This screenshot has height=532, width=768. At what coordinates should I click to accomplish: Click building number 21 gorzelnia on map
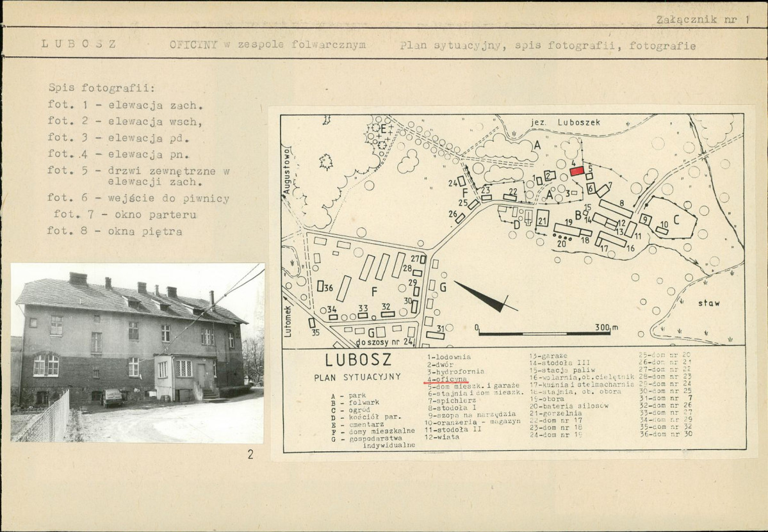tap(542, 218)
